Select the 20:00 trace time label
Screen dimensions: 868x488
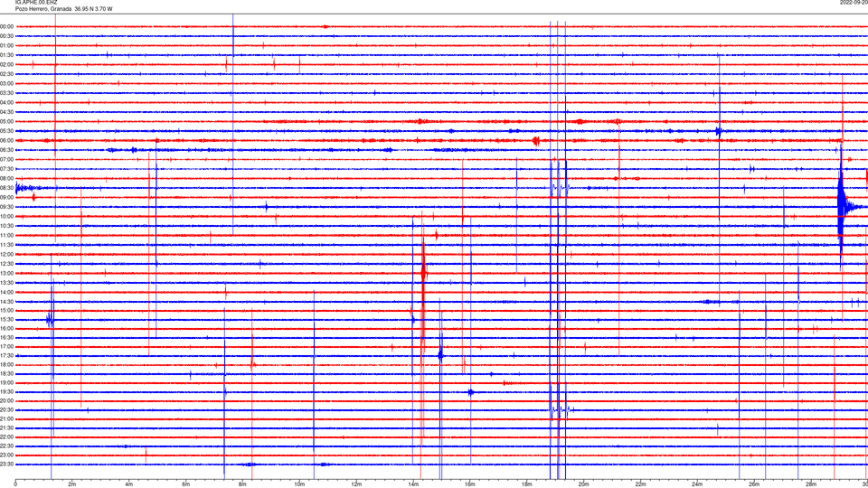6,401
